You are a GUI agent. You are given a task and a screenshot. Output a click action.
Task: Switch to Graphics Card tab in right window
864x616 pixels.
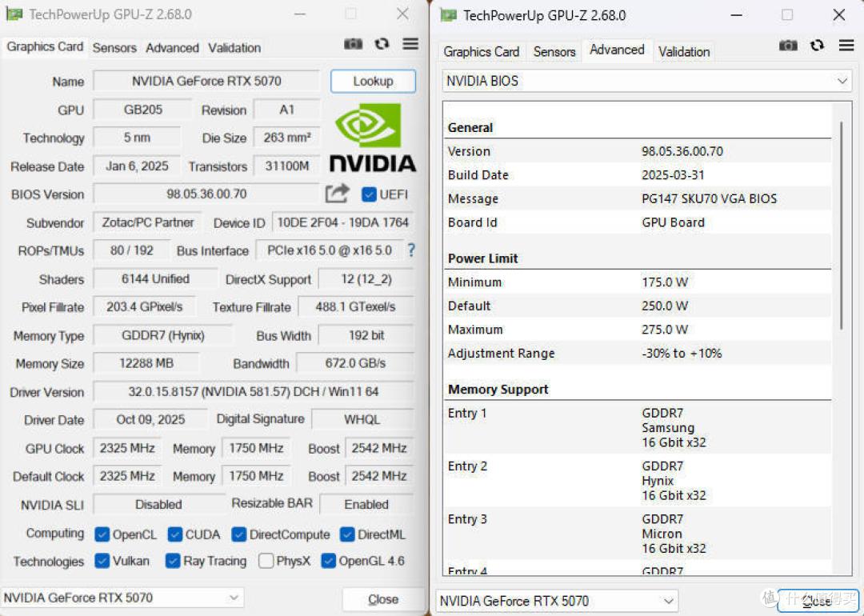pos(481,52)
